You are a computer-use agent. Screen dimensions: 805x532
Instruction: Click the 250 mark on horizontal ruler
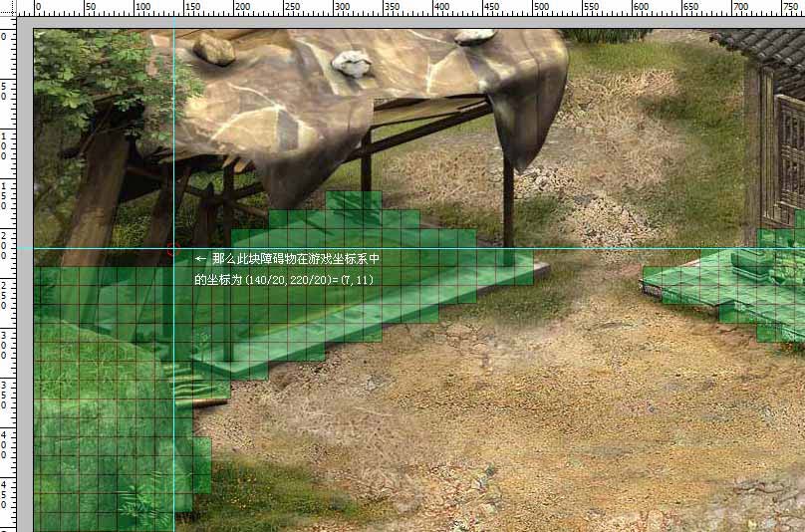(292, 7)
